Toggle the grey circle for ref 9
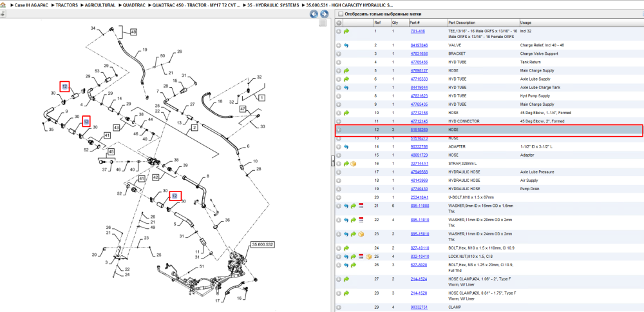Image resolution: width=644 pixels, height=312 pixels. tap(339, 104)
